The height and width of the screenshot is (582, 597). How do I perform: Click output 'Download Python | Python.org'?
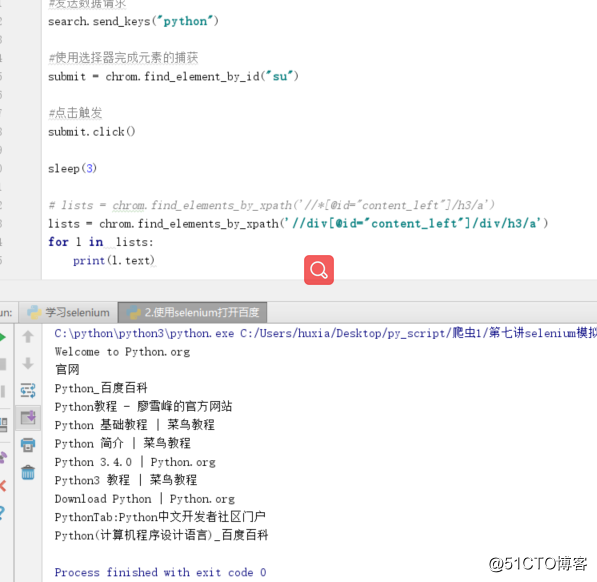pyautogui.click(x=145, y=499)
